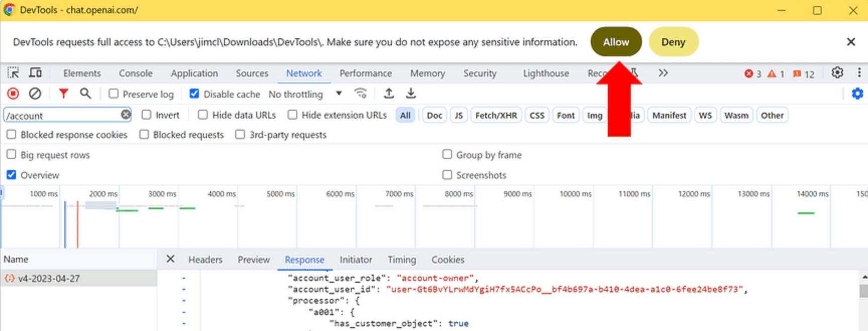868x331 pixels.
Task: Click the import HAR upload icon
Action: point(389,94)
